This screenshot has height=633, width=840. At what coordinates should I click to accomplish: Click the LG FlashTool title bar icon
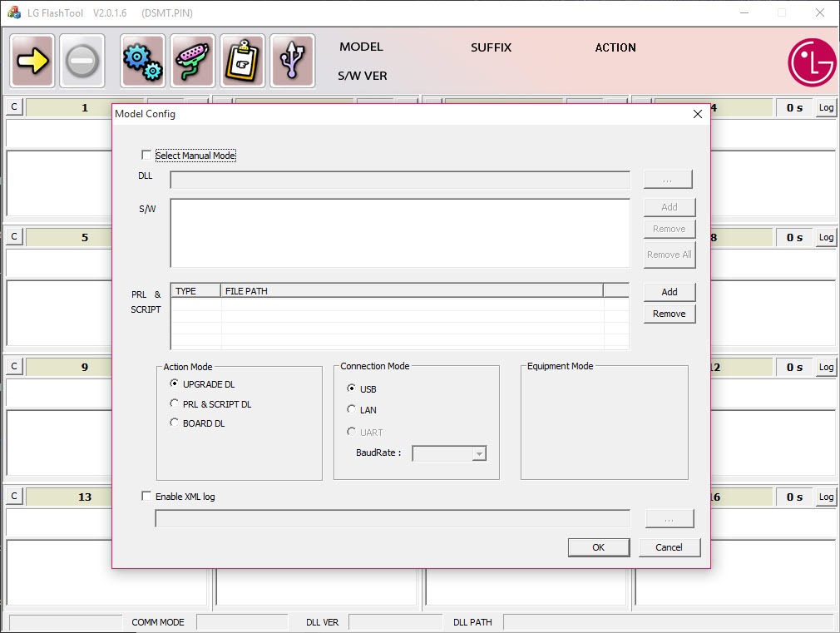click(14, 12)
